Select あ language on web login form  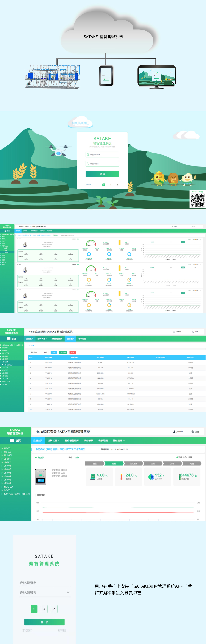pos(118,185)
